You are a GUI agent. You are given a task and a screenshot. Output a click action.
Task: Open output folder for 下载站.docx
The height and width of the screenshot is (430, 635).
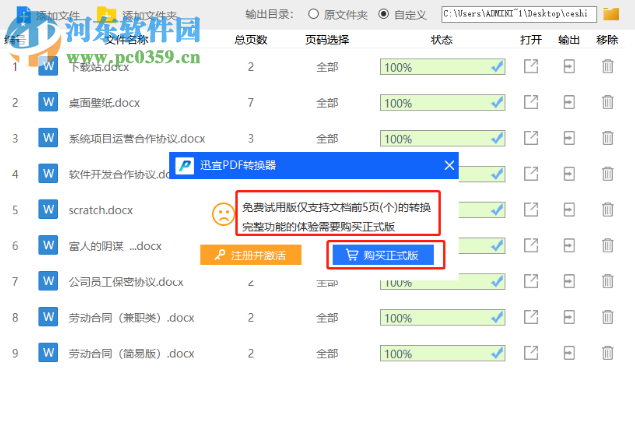(x=569, y=66)
